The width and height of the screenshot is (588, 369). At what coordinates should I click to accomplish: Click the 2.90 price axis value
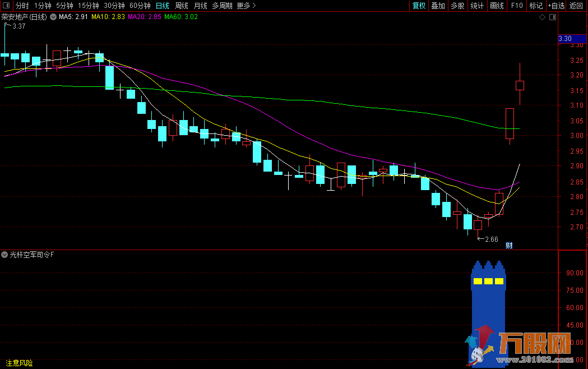(577, 166)
